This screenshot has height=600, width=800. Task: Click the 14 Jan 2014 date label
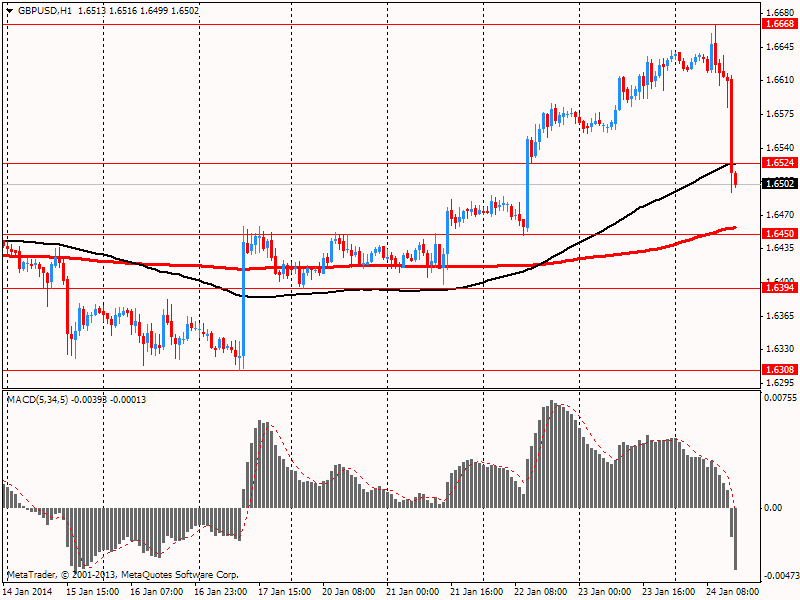pyautogui.click(x=28, y=592)
